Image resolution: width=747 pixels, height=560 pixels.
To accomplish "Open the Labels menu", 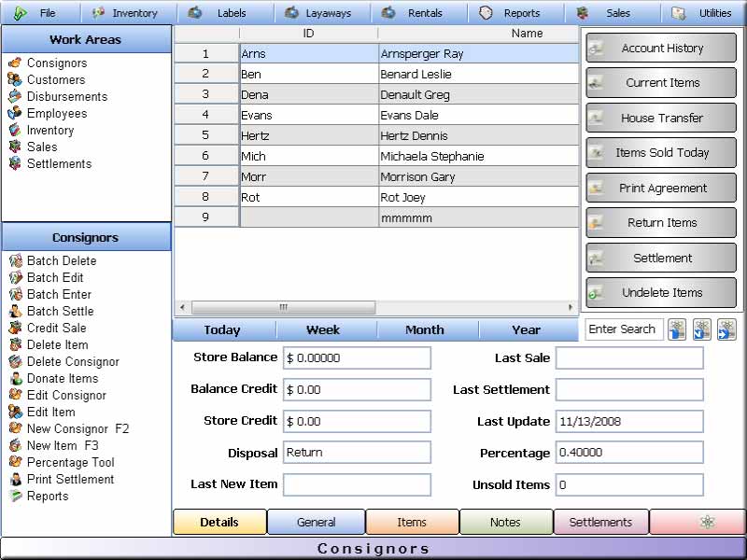I will tap(226, 13).
